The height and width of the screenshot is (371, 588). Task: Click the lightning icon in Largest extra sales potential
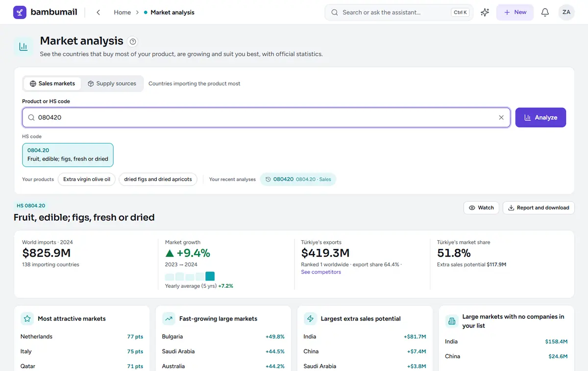point(310,319)
